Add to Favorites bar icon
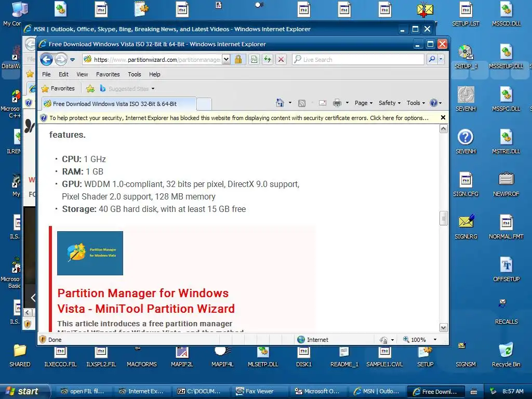Image resolution: width=532 pixels, height=399 pixels. pos(90,89)
